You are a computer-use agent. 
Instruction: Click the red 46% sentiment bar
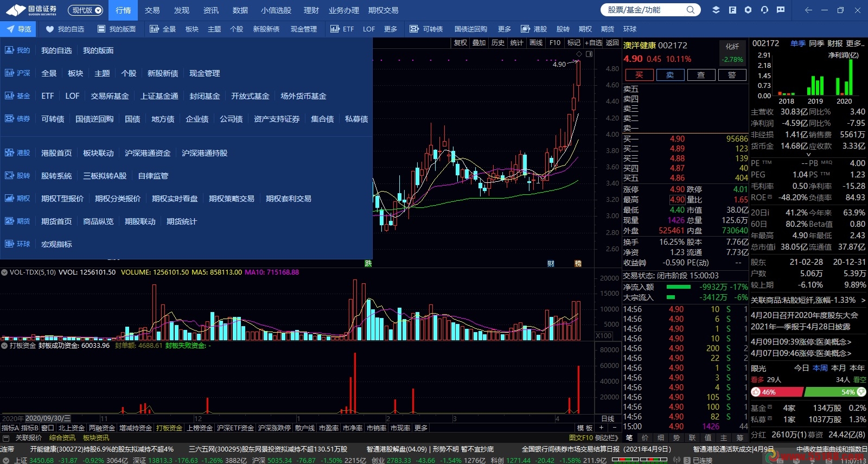click(x=777, y=392)
